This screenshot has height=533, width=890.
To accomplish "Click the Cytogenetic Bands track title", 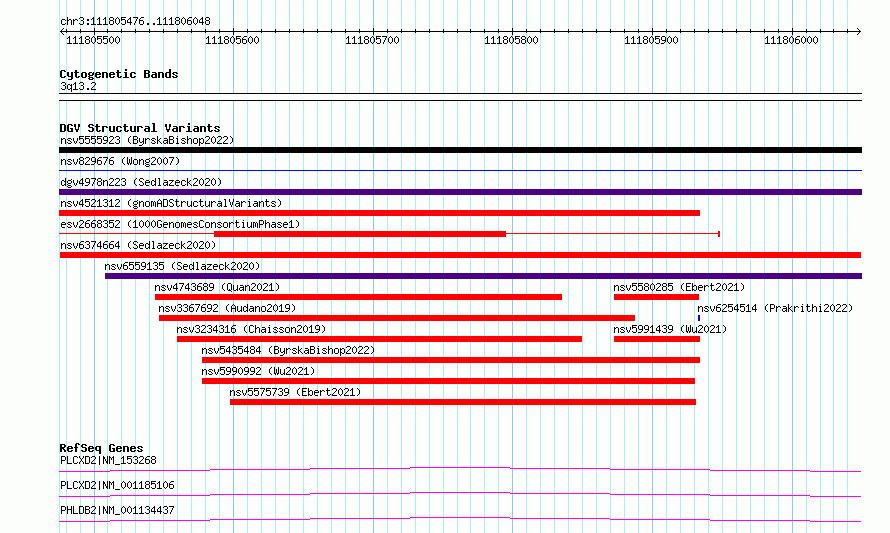I will click(119, 74).
